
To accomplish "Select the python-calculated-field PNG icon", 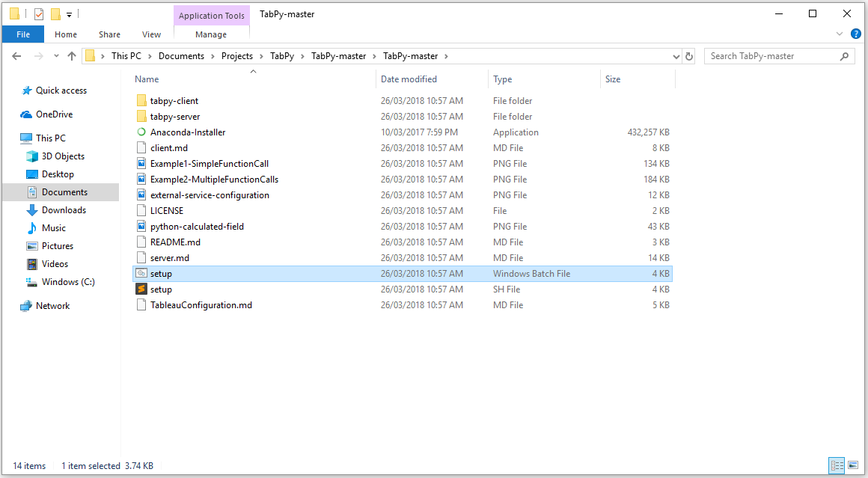I will [x=141, y=226].
